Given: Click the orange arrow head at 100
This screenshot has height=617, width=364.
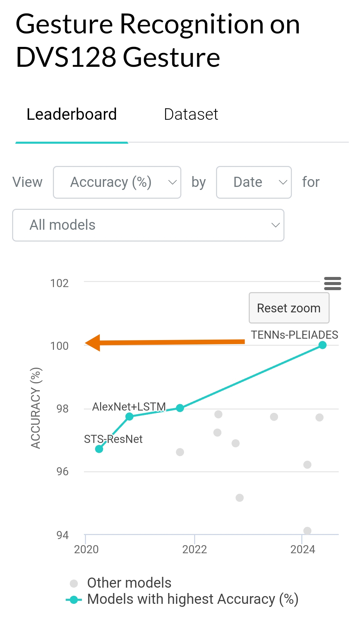Looking at the screenshot, I should [93, 343].
